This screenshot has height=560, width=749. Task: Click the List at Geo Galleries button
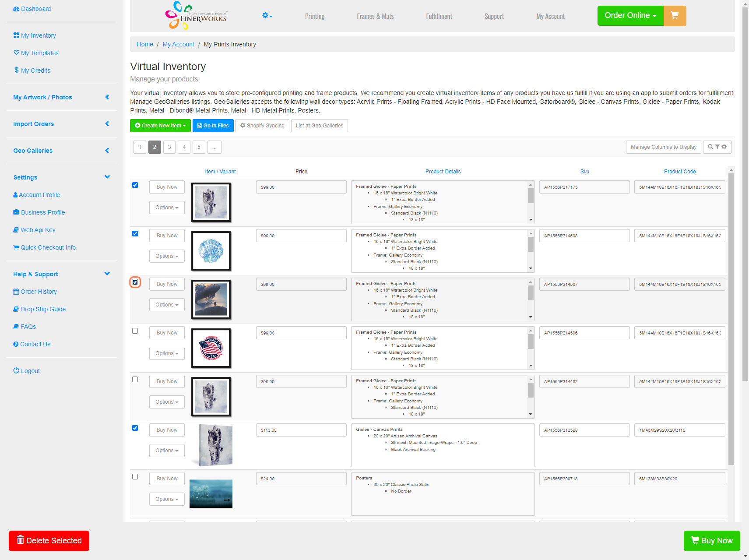(x=320, y=126)
